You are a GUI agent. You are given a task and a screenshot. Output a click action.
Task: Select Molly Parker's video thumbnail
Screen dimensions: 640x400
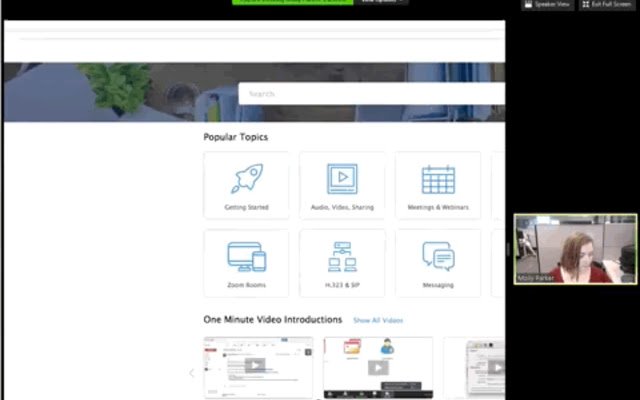pyautogui.click(x=575, y=249)
